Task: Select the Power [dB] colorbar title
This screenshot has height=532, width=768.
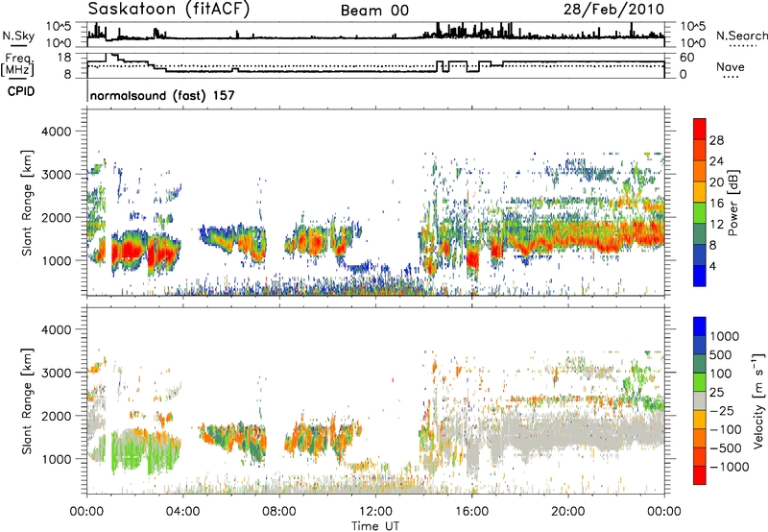Action: click(732, 203)
